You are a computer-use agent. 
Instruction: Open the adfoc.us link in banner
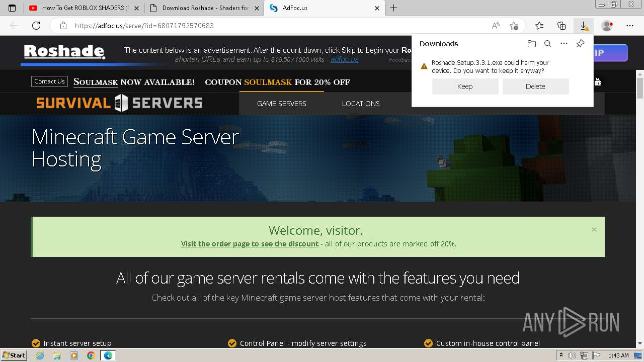coord(345,59)
